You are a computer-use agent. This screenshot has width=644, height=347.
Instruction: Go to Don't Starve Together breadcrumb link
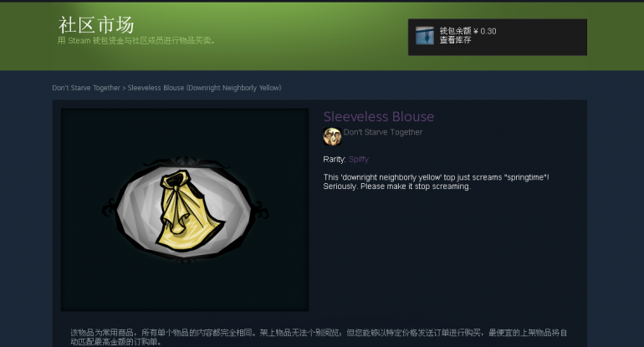pyautogui.click(x=86, y=88)
